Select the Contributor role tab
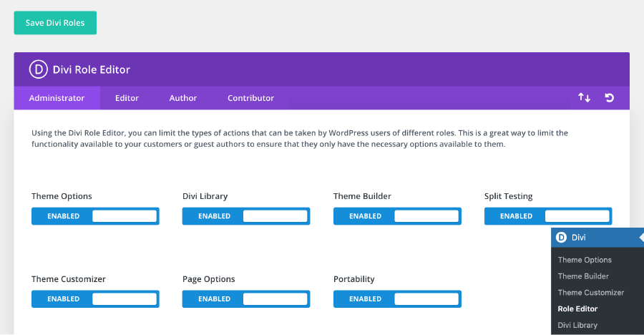The image size is (644, 335). [250, 98]
